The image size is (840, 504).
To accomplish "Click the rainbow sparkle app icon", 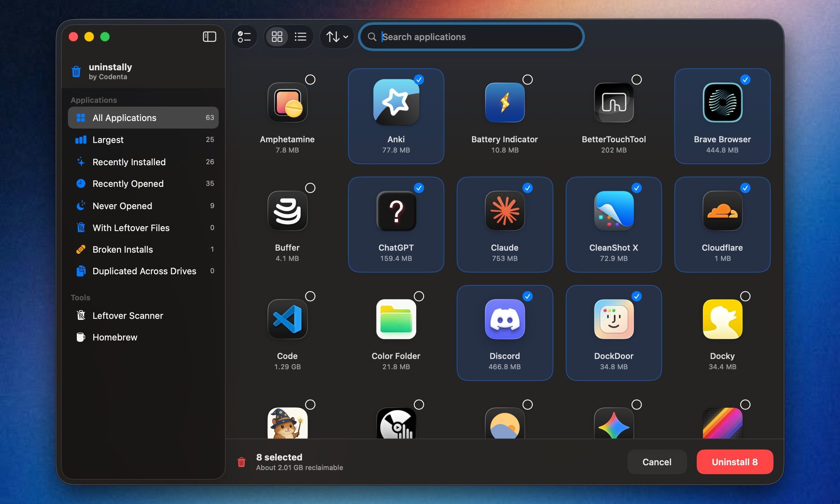I will tap(614, 423).
